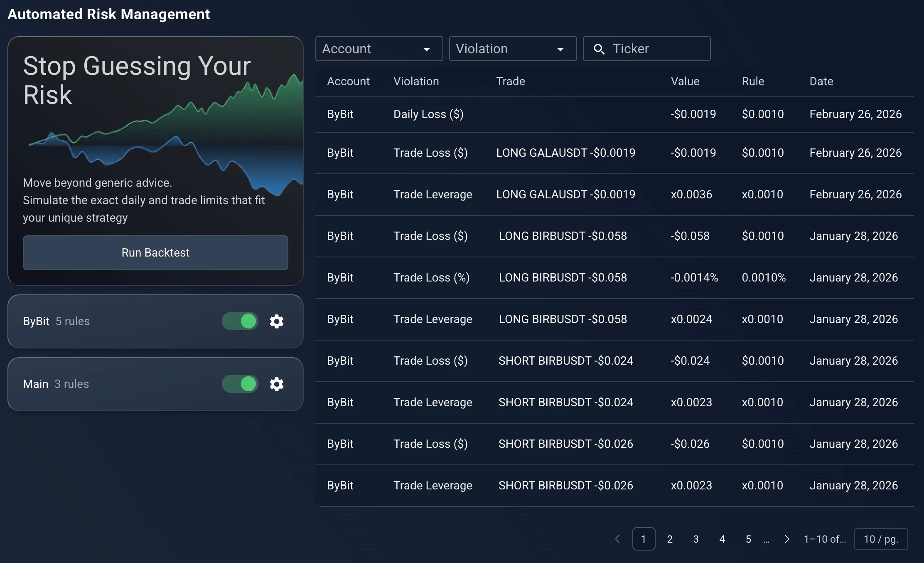Run Backtest button
The height and width of the screenshot is (563, 924).
pyautogui.click(x=155, y=253)
